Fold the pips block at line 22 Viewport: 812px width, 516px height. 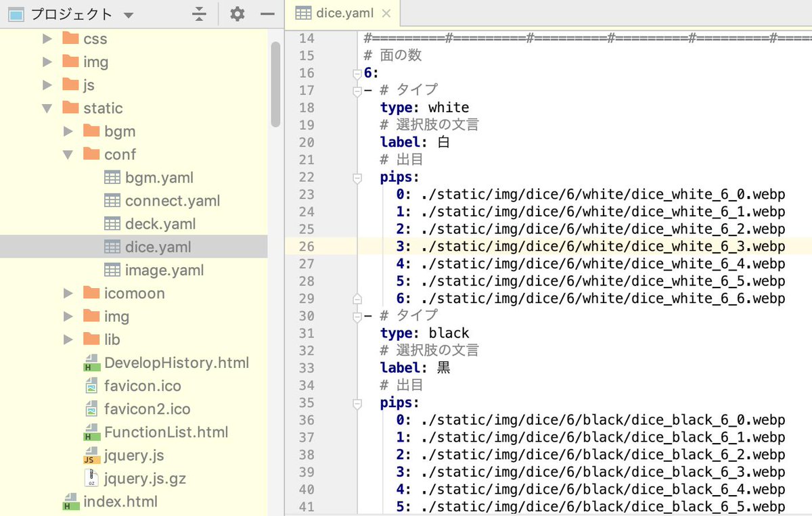pyautogui.click(x=357, y=177)
